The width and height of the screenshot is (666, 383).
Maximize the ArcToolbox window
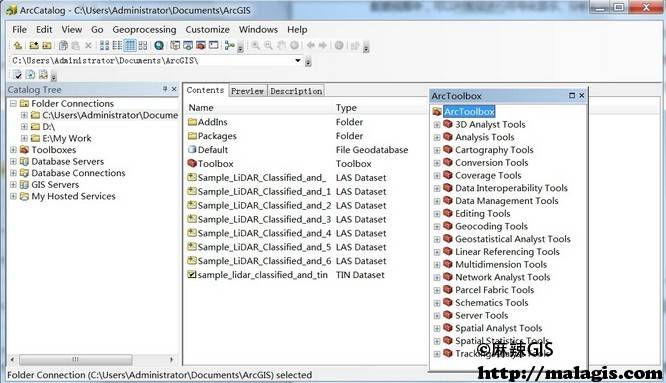coord(572,96)
